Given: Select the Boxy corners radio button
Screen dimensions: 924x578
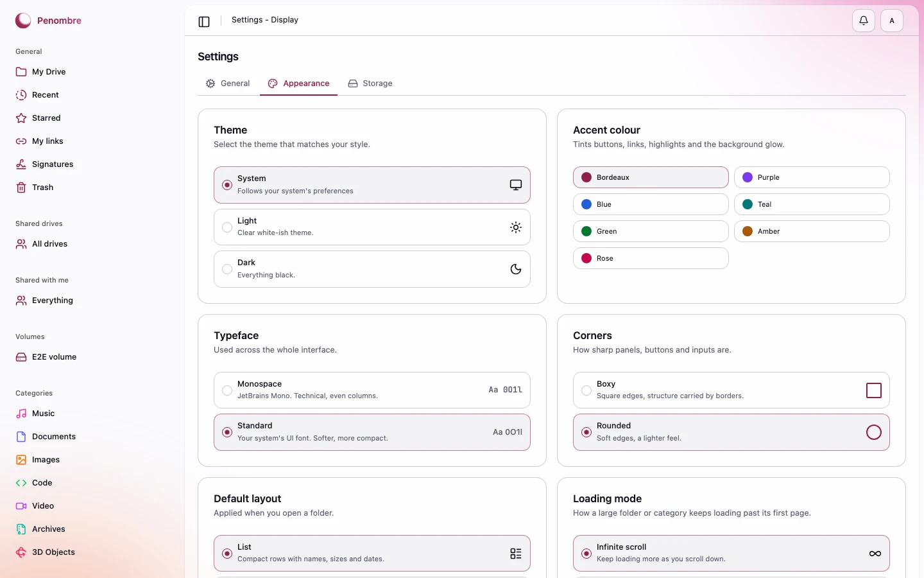Looking at the screenshot, I should tap(586, 390).
